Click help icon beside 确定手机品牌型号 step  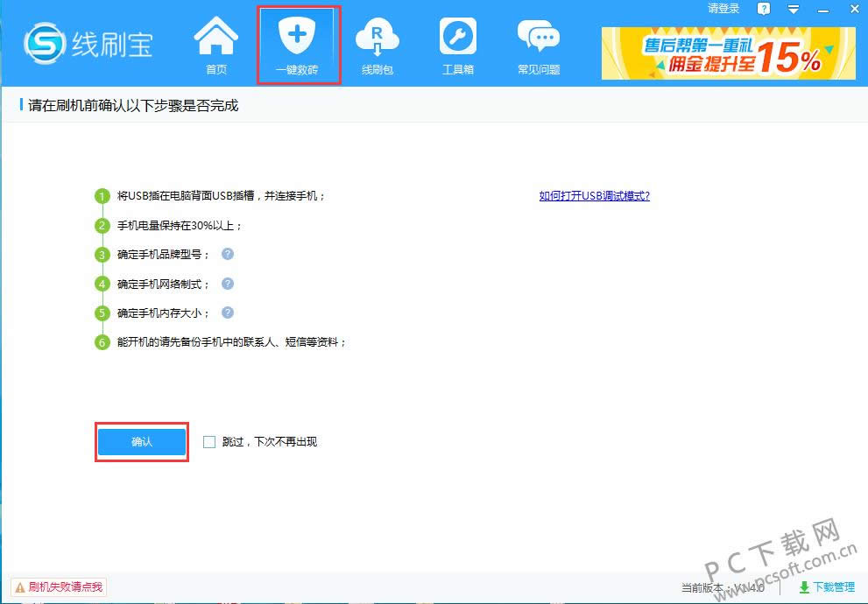(227, 254)
